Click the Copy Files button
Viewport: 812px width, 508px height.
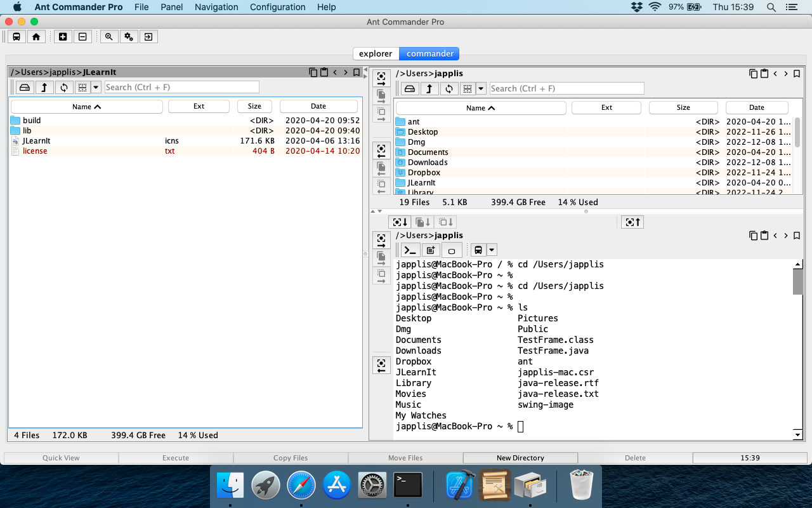(x=291, y=458)
